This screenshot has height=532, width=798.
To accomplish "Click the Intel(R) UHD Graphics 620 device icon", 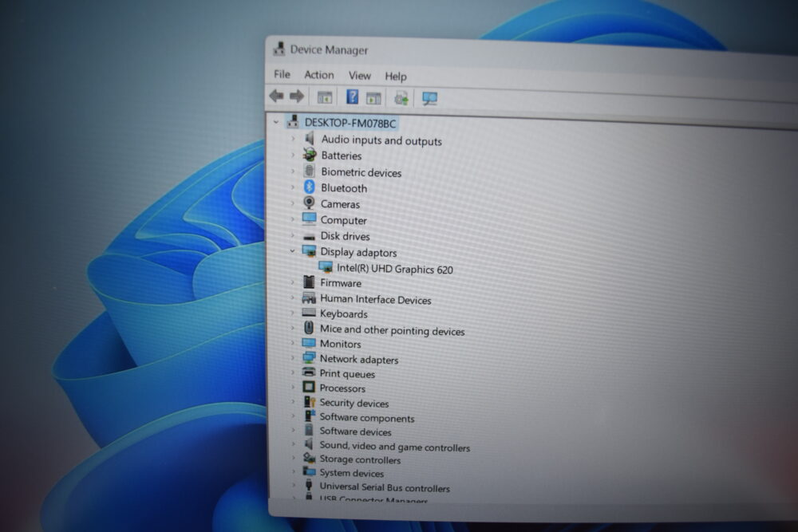I will coord(326,267).
